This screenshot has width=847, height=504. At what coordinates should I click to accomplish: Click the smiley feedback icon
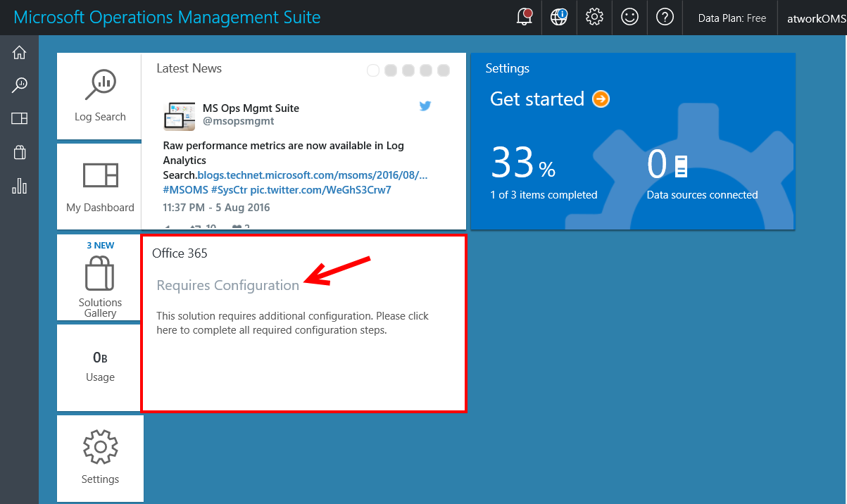tap(629, 17)
